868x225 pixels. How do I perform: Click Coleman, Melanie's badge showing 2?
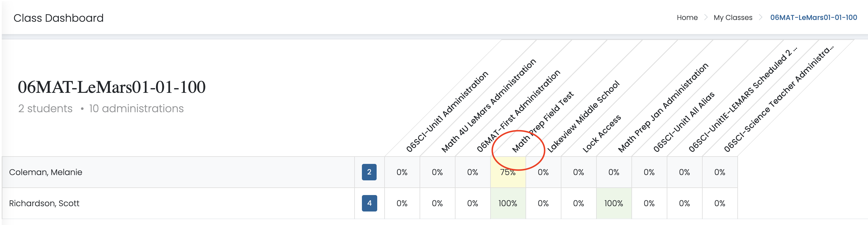click(x=369, y=172)
